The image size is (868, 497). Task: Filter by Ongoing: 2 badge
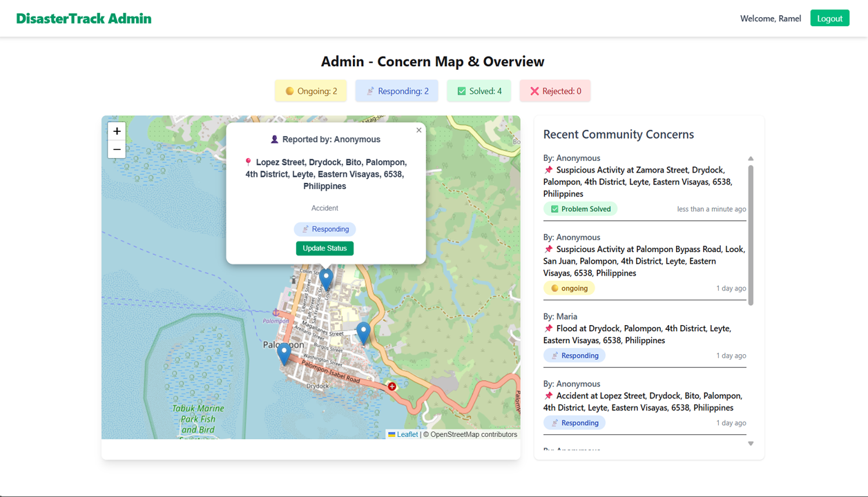click(x=311, y=91)
